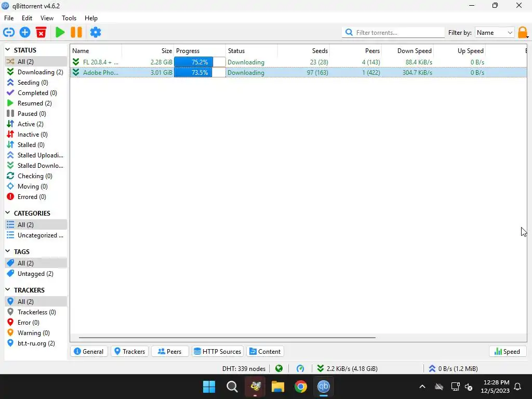Click green globe connection status icon

click(x=279, y=368)
